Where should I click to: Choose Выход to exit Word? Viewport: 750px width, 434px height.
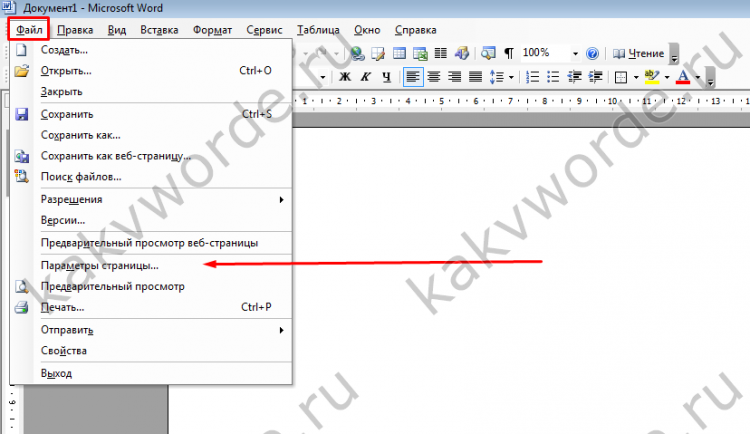click(151, 373)
